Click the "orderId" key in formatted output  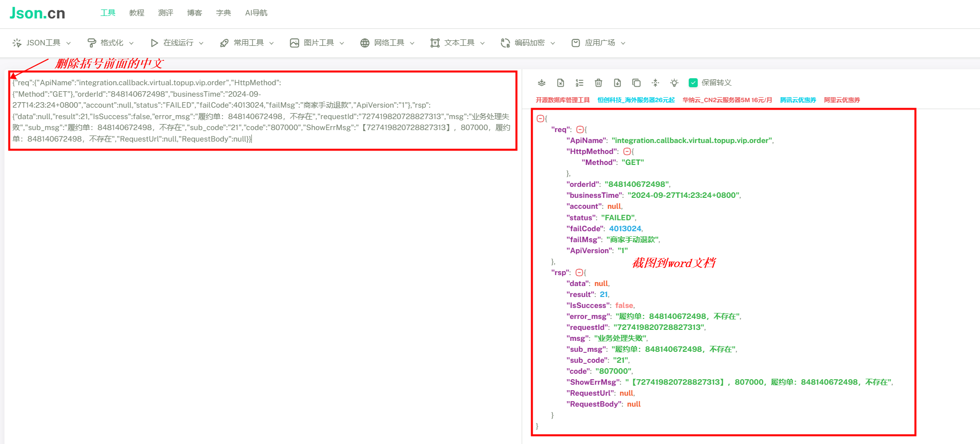point(584,184)
